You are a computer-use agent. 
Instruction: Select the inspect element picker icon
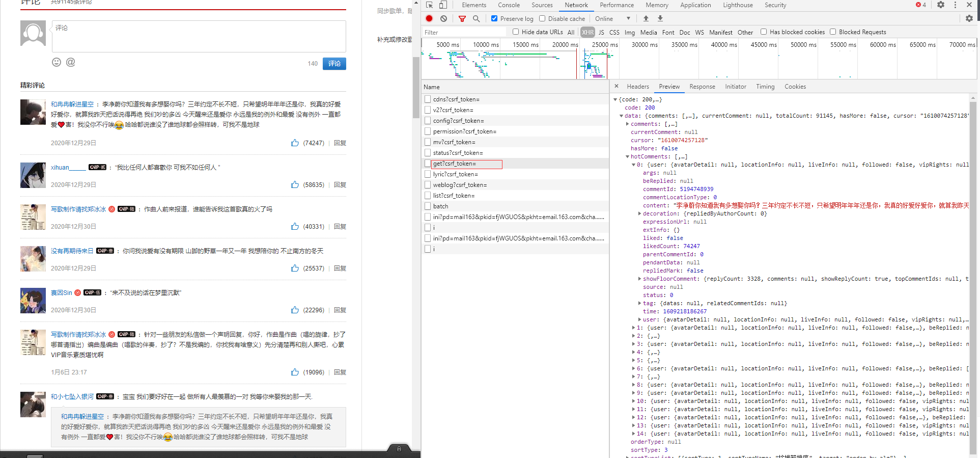click(x=429, y=5)
